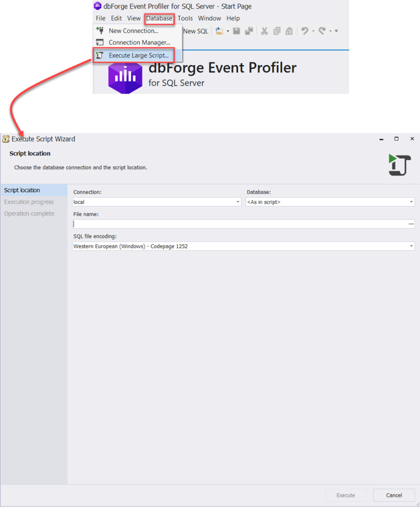
Task: Click the Redo arrow icon
Action: click(322, 31)
